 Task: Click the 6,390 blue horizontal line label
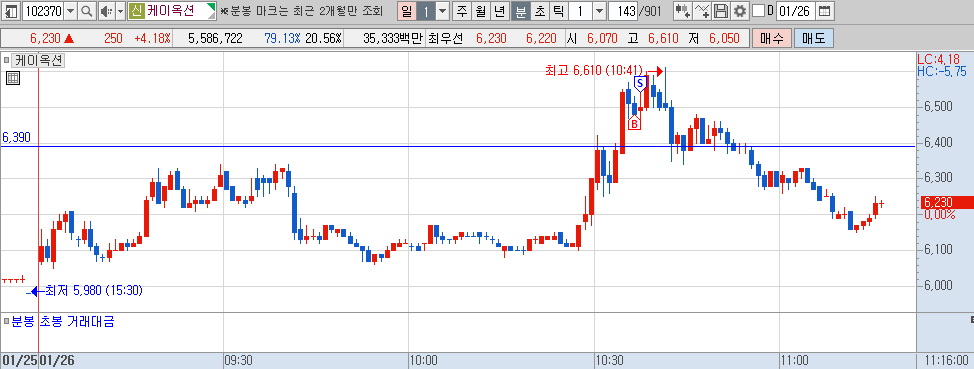(x=16, y=137)
